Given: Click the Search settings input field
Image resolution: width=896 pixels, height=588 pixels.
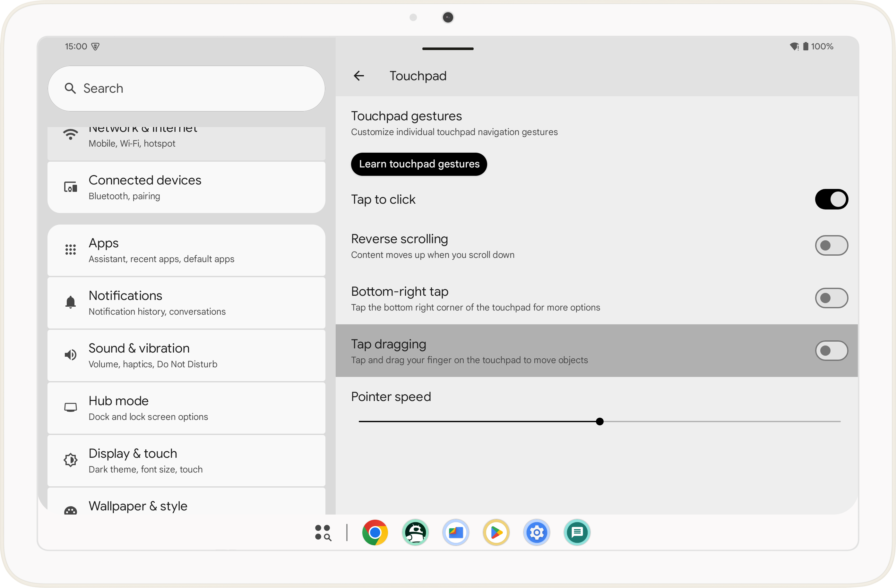Looking at the screenshot, I should pyautogui.click(x=187, y=88).
